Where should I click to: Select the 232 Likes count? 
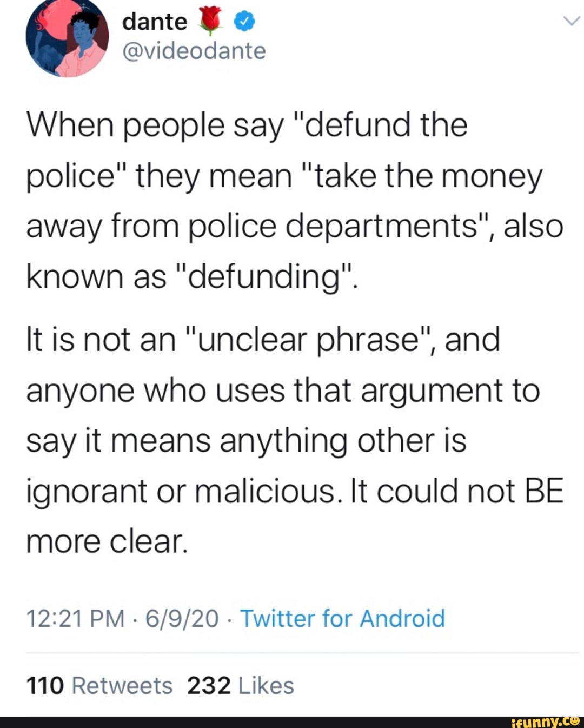(x=239, y=685)
